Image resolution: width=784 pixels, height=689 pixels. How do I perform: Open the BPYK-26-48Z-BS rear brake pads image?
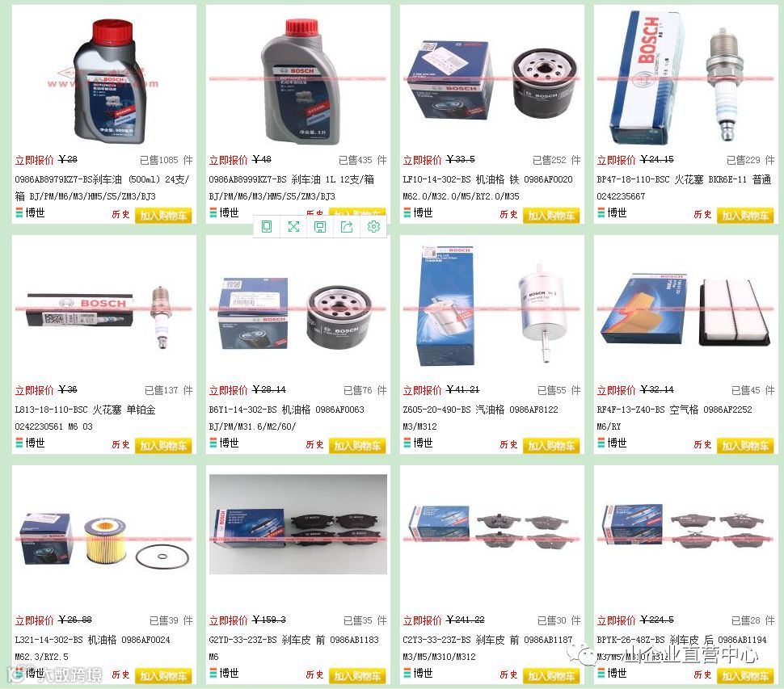tap(686, 540)
